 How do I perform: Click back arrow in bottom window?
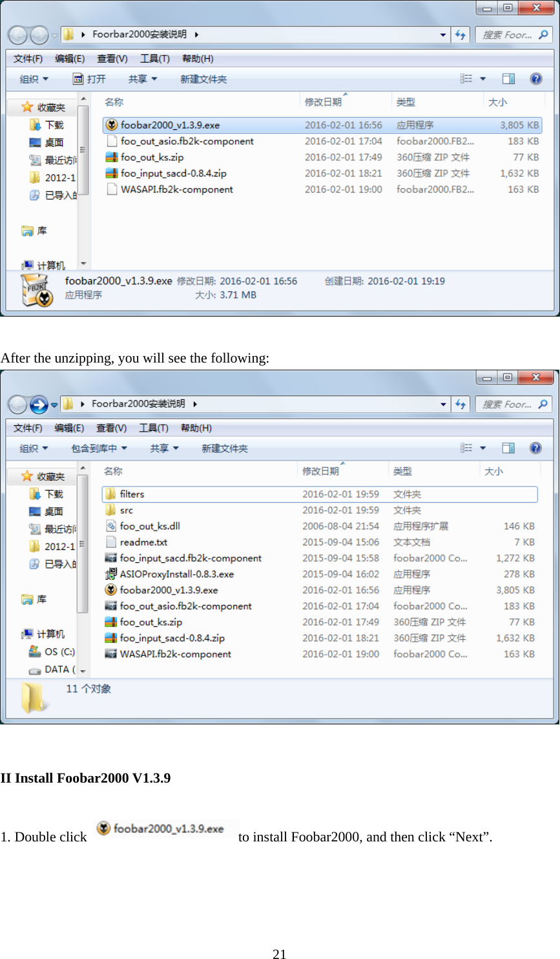(x=18, y=405)
